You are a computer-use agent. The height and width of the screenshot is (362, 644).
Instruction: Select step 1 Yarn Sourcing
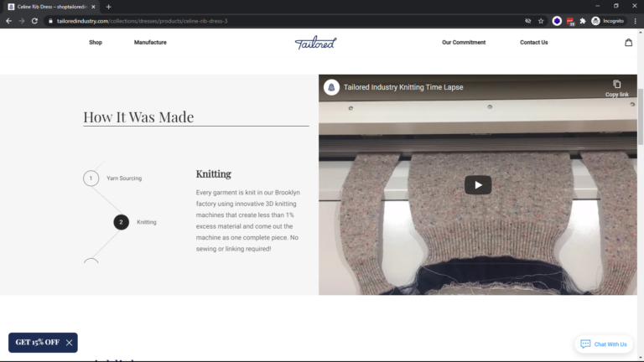tap(91, 178)
